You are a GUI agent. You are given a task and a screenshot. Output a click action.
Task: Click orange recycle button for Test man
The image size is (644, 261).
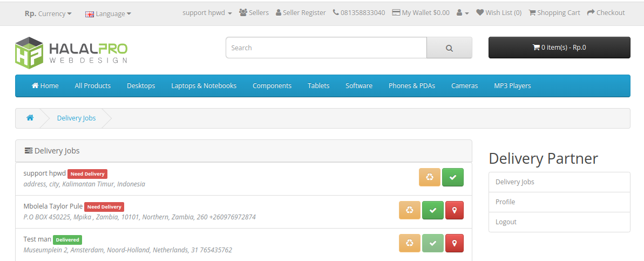tap(410, 243)
